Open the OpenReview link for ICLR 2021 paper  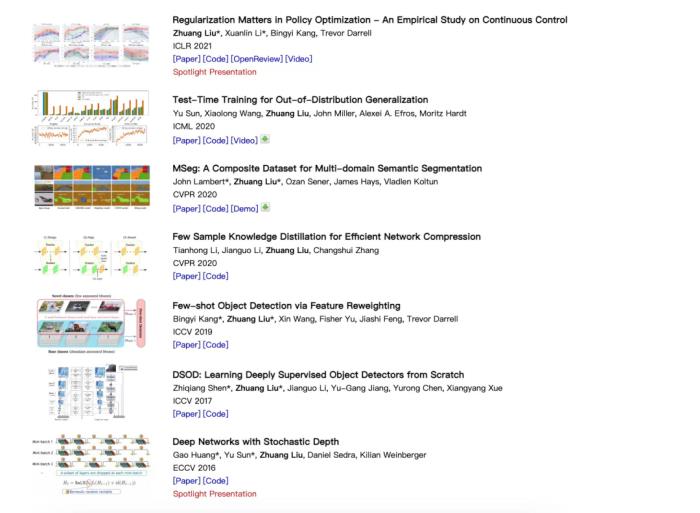pyautogui.click(x=257, y=59)
